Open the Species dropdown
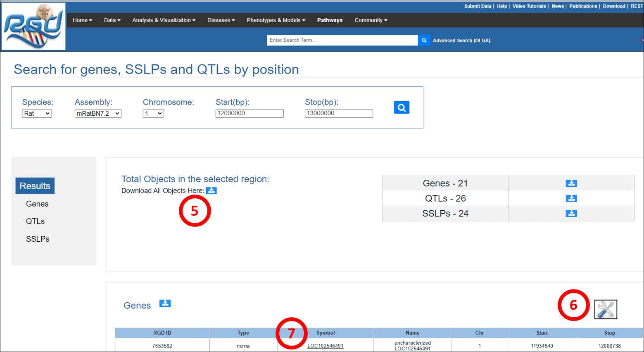Screen dimensions: 644x352 tap(37, 113)
